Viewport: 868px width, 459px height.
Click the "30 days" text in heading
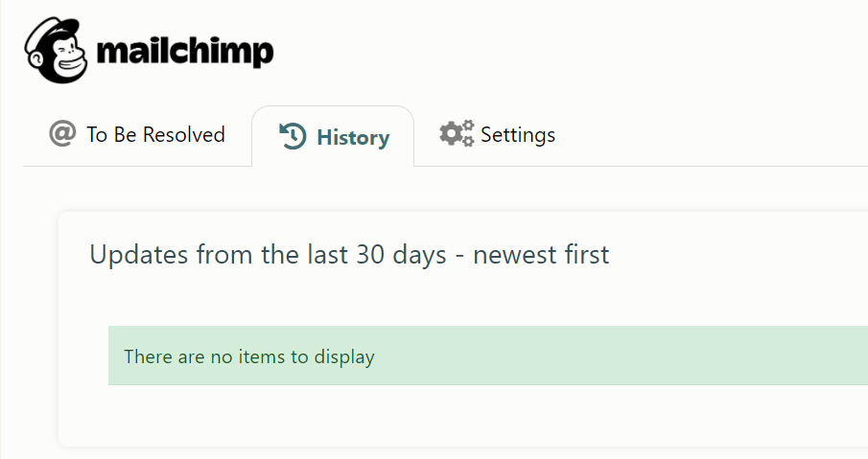401,255
